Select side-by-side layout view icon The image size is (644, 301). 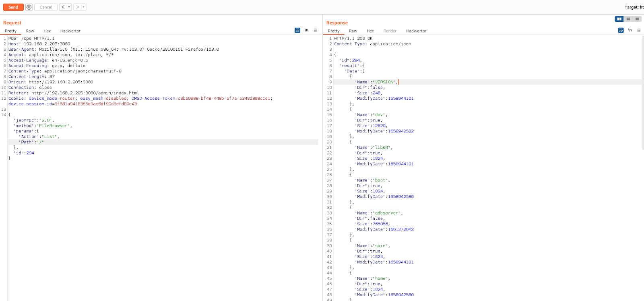tap(619, 19)
